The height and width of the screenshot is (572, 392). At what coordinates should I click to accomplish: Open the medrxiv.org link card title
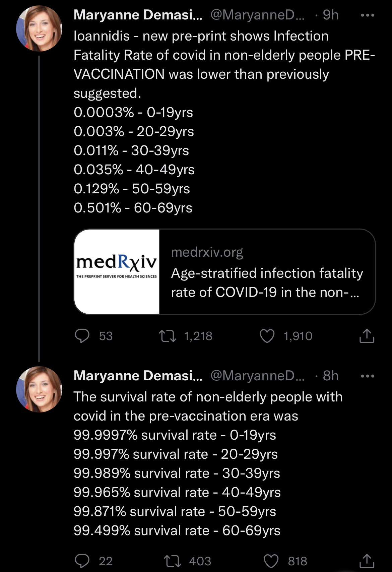tap(267, 282)
